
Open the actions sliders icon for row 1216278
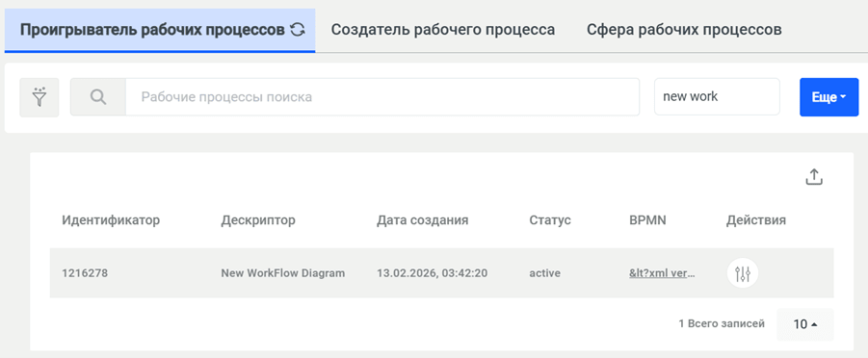coord(743,272)
